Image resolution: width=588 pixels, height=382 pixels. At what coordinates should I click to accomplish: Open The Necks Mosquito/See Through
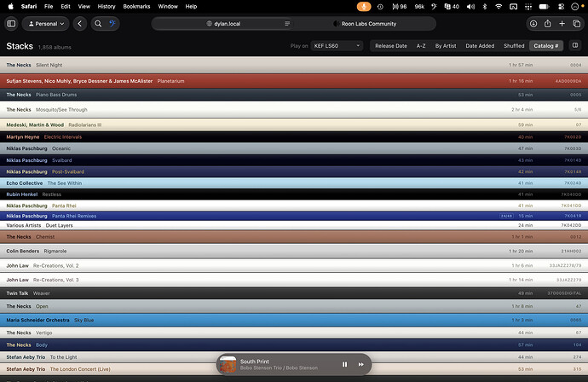tap(294, 110)
